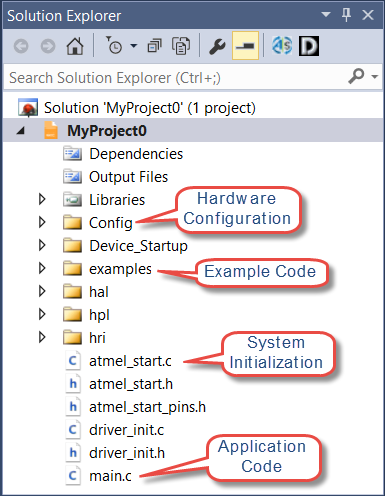This screenshot has height=496, width=385.
Task: Expand the Config folder
Action: click(42, 222)
